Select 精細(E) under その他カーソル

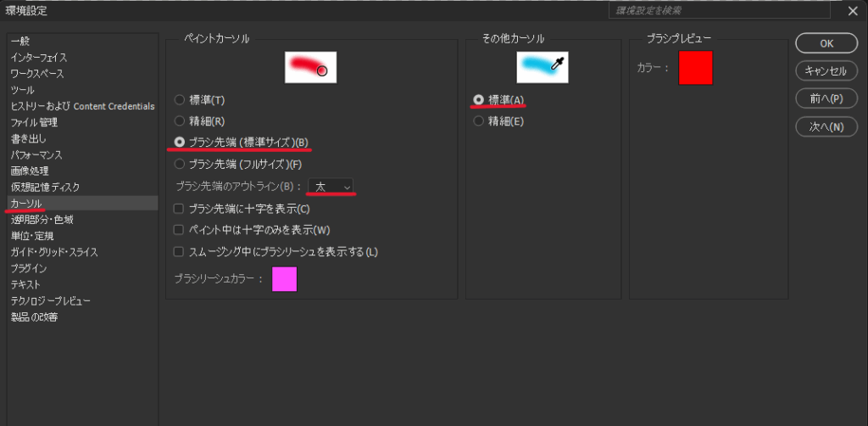[479, 121]
